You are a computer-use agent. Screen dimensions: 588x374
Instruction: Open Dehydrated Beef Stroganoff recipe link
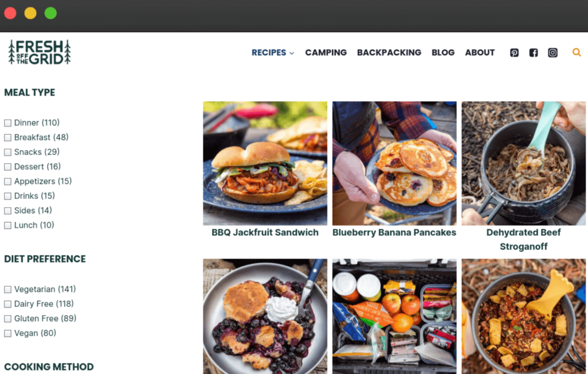tap(524, 239)
